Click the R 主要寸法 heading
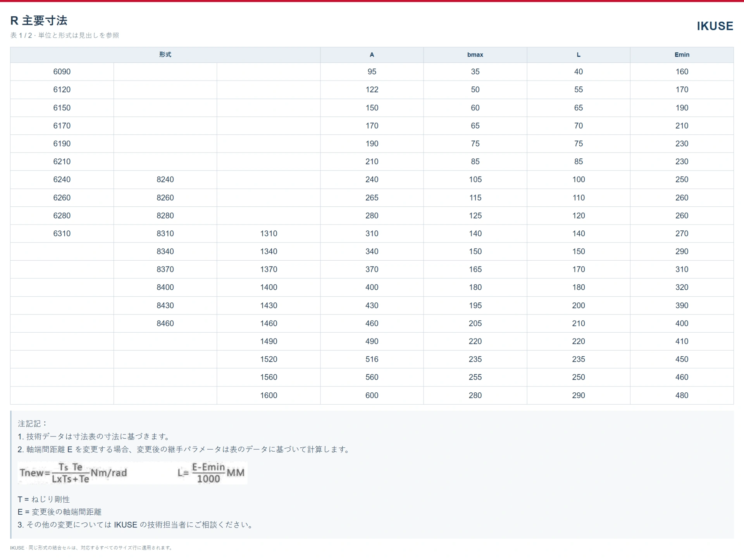Image resolution: width=744 pixels, height=560 pixels. coord(39,21)
